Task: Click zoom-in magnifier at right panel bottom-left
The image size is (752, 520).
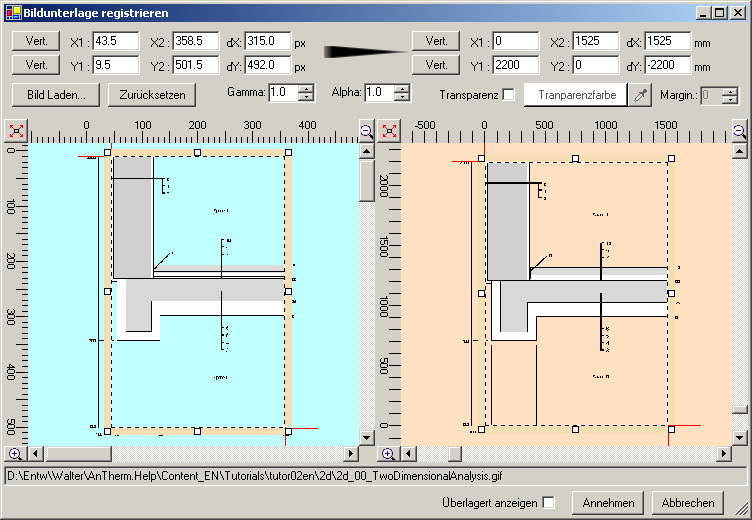Action: coord(389,453)
